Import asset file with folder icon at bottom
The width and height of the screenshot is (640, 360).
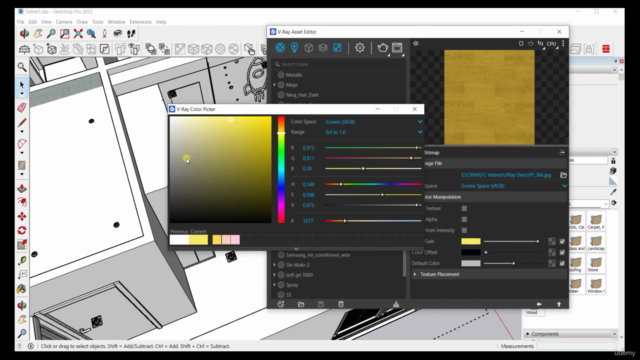[x=301, y=304]
